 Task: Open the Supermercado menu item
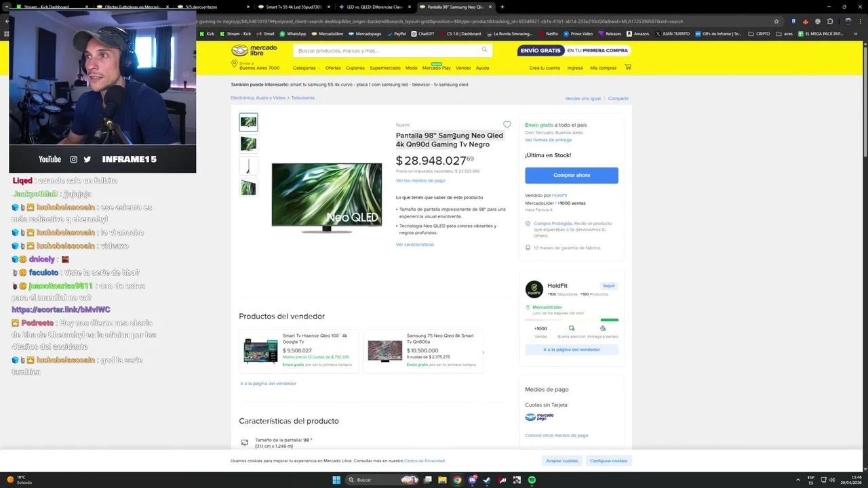pyautogui.click(x=384, y=68)
